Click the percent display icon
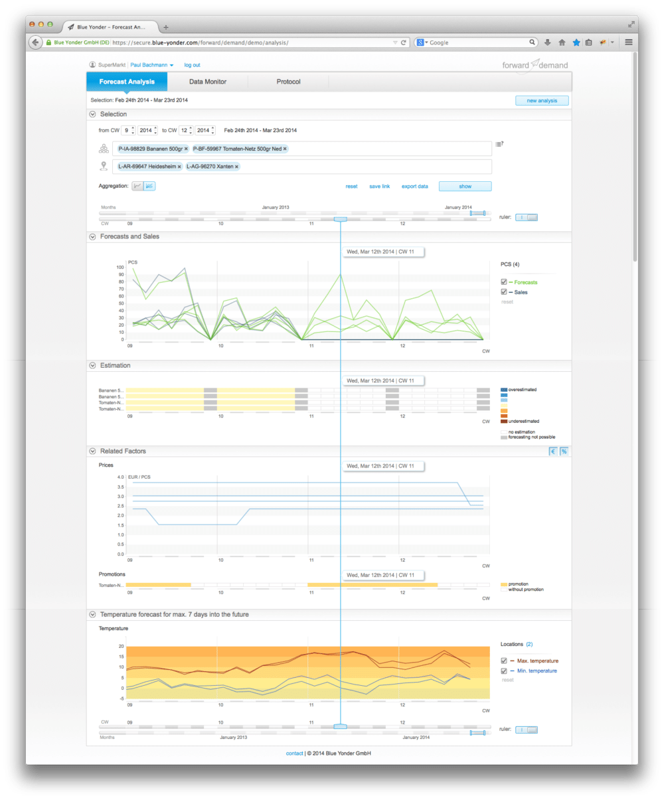The height and width of the screenshot is (812, 664). 564,451
